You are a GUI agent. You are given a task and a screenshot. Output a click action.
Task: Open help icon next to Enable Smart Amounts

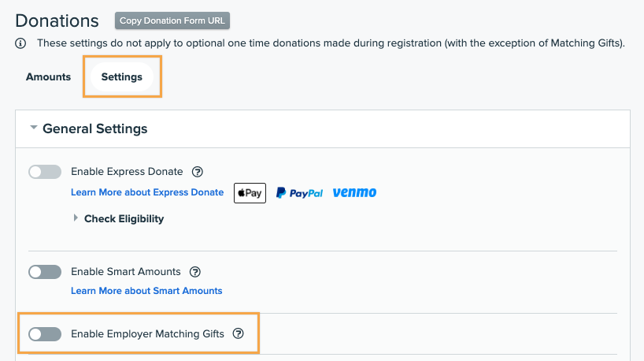[196, 272]
